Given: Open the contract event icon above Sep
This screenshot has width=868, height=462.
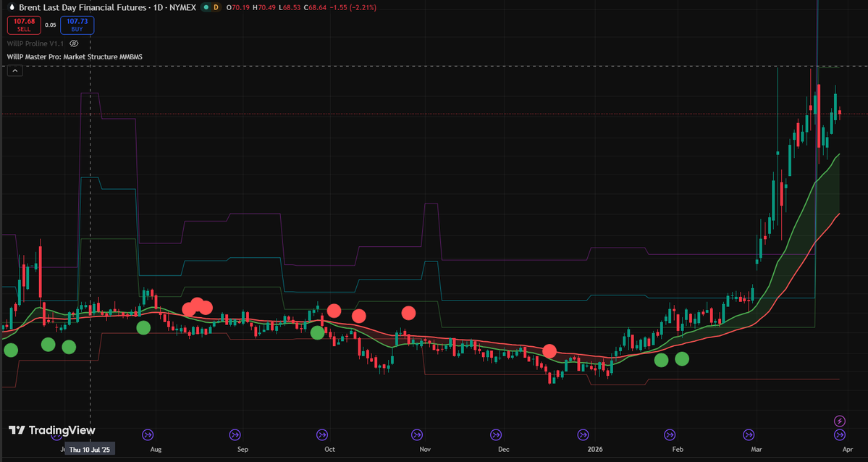Looking at the screenshot, I should tap(235, 435).
